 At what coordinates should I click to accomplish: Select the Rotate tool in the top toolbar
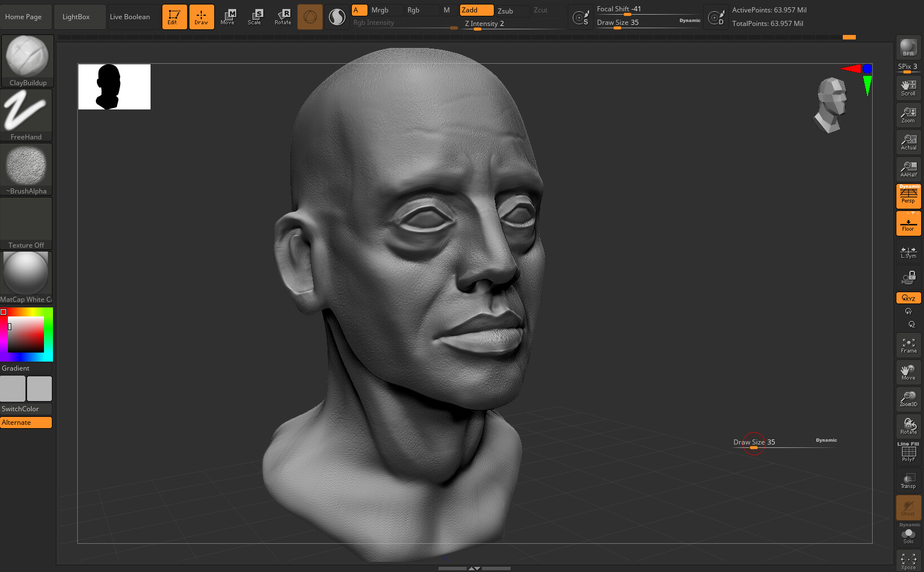(282, 16)
